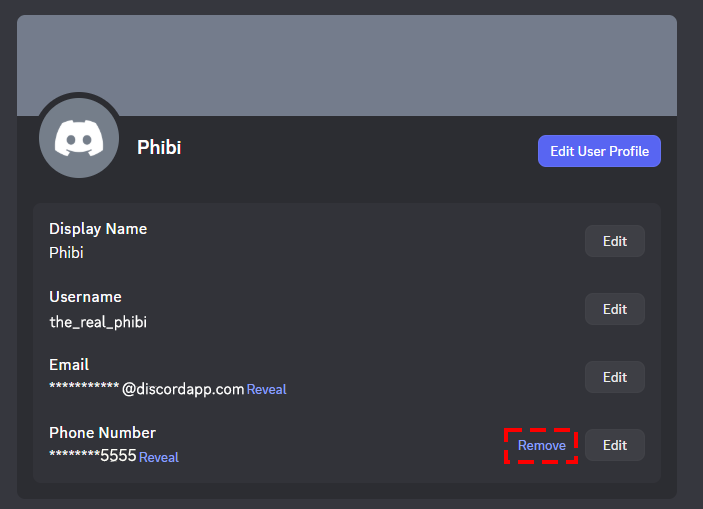Click the Email label heading
This screenshot has width=703, height=509.
coord(69,365)
